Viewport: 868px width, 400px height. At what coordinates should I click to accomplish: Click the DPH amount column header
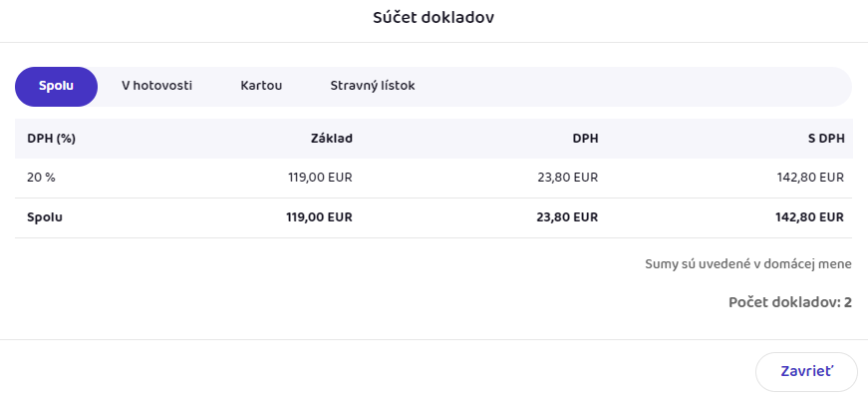pyautogui.click(x=583, y=139)
